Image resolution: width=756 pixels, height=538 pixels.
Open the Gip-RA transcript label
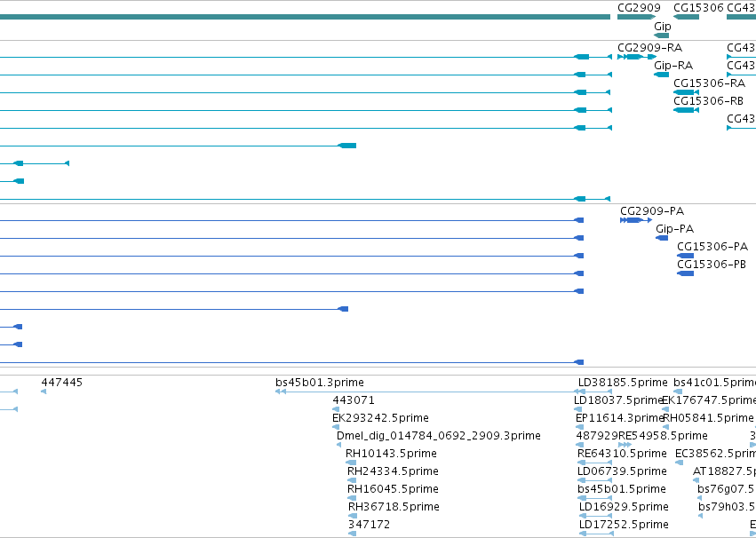[x=673, y=66]
